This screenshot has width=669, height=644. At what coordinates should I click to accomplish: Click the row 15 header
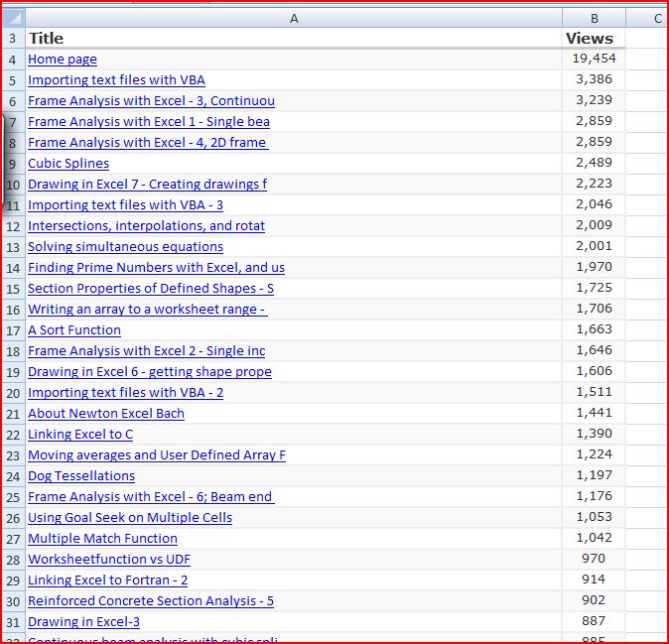click(12, 289)
